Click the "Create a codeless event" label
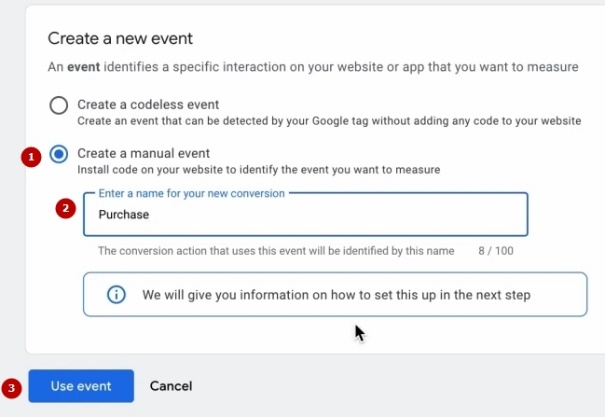Image resolution: width=605 pixels, height=417 pixels. [x=148, y=104]
